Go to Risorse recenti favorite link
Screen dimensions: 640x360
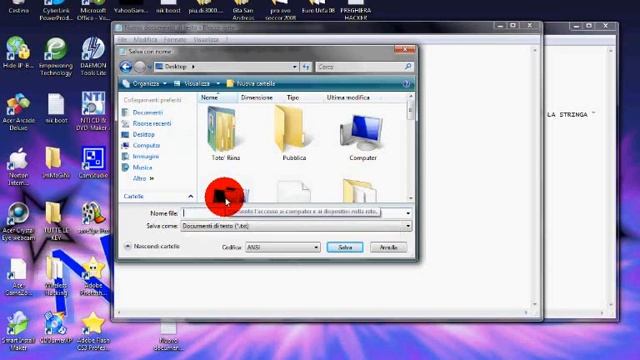(x=147, y=123)
